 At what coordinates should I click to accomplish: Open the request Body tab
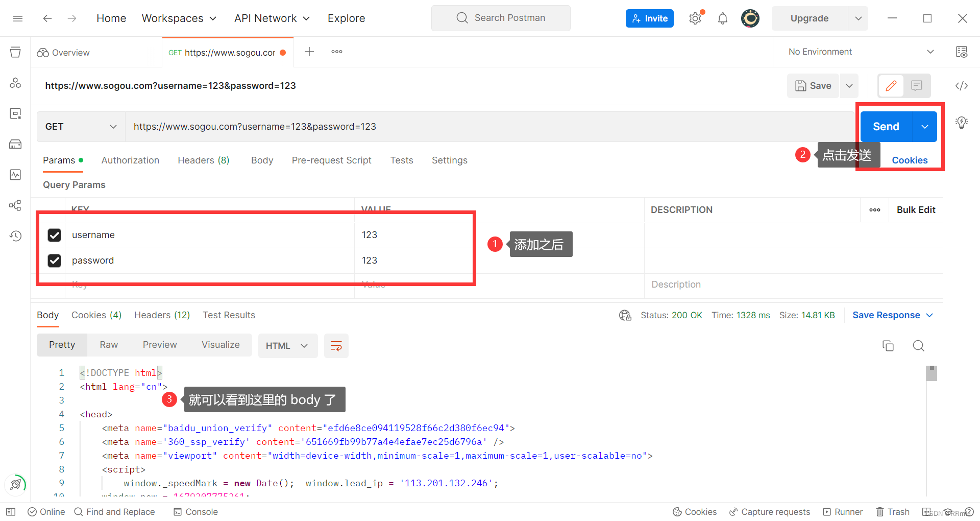pos(262,160)
